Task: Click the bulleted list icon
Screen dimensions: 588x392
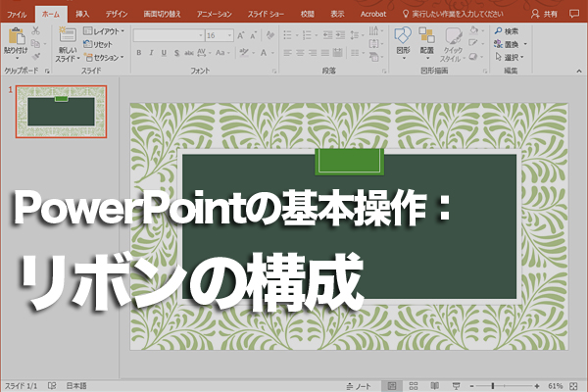Action: 287,35
